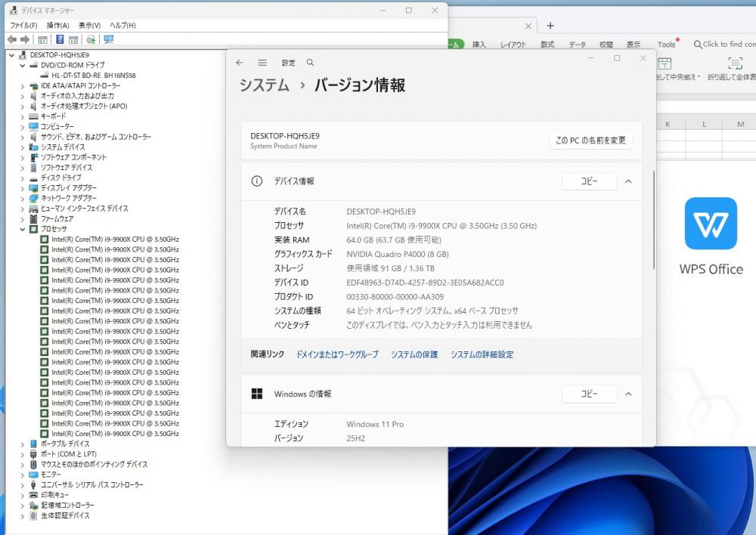Switch to the 数式 tab in WPS

tap(547, 45)
